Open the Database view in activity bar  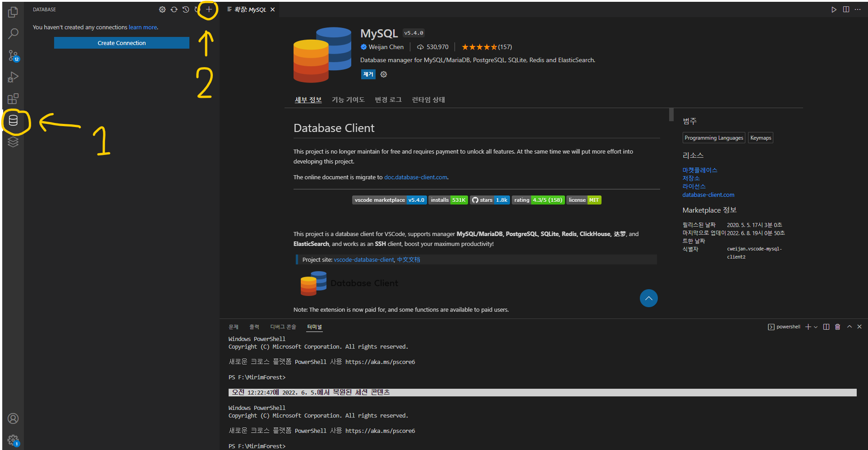coord(13,120)
